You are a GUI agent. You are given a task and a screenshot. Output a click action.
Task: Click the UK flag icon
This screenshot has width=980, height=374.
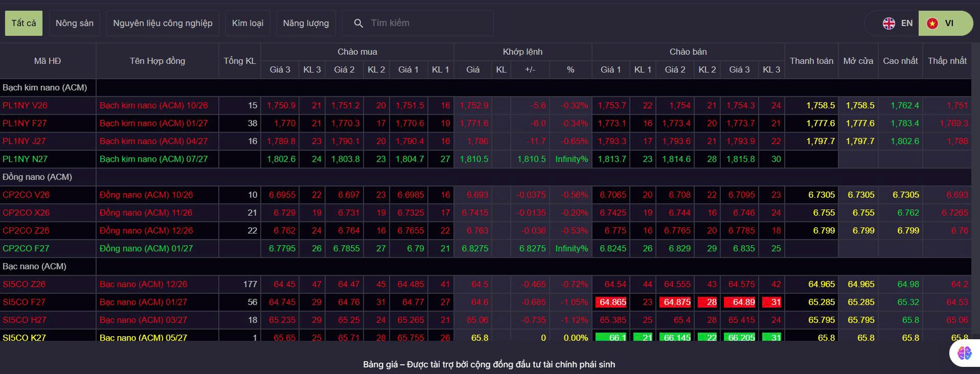click(889, 23)
